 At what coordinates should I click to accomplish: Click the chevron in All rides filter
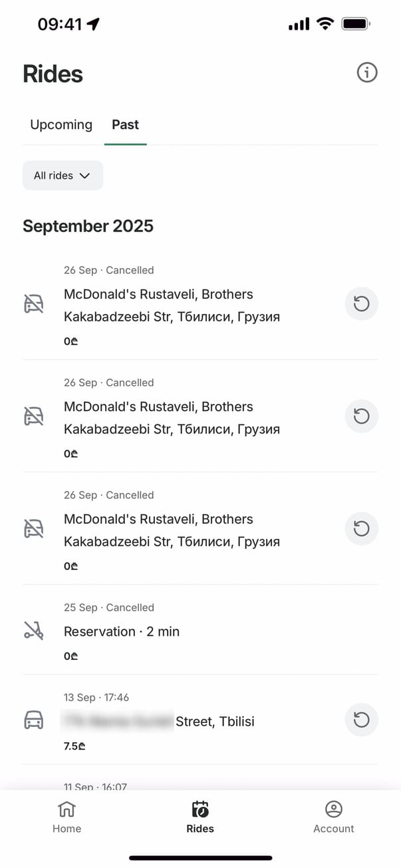click(x=84, y=176)
